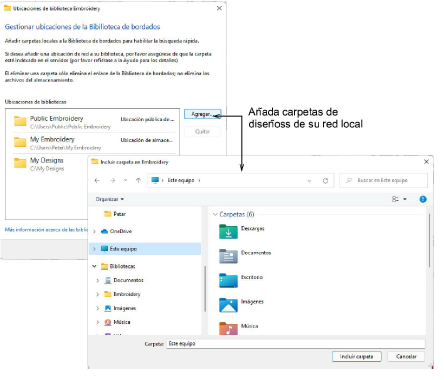The width and height of the screenshot is (444, 380).
Task: Select the Escritorio folder icon
Action: click(x=228, y=280)
